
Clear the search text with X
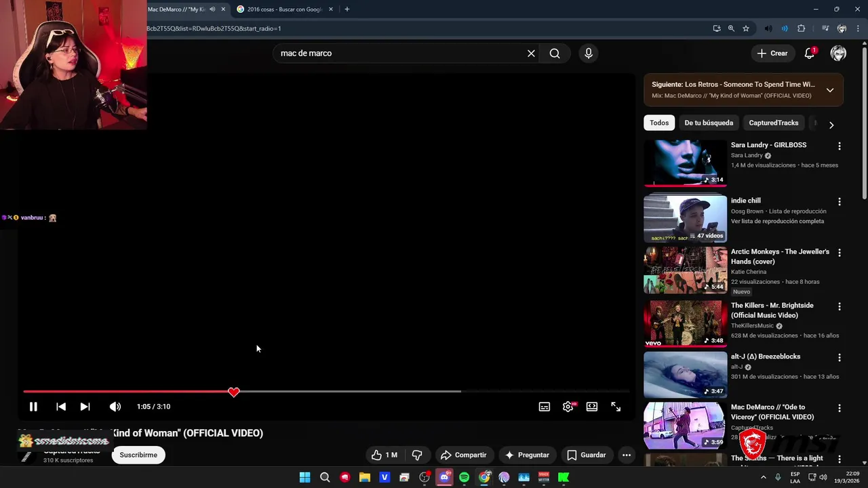click(531, 54)
